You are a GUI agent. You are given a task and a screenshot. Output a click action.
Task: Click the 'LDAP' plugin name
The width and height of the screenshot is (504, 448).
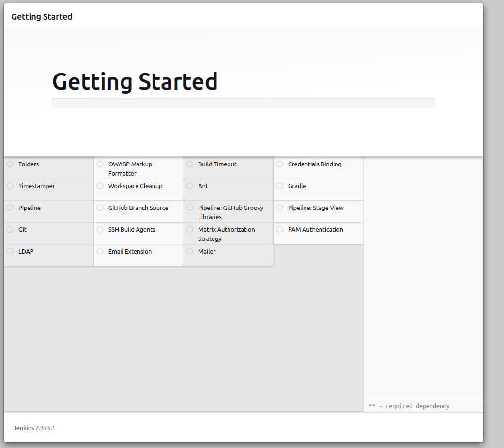pyautogui.click(x=26, y=252)
